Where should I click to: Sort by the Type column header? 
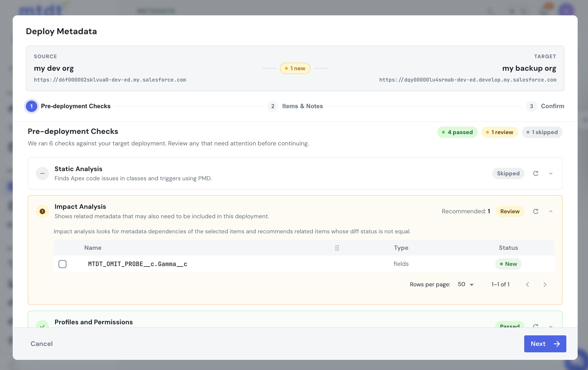pyautogui.click(x=401, y=248)
